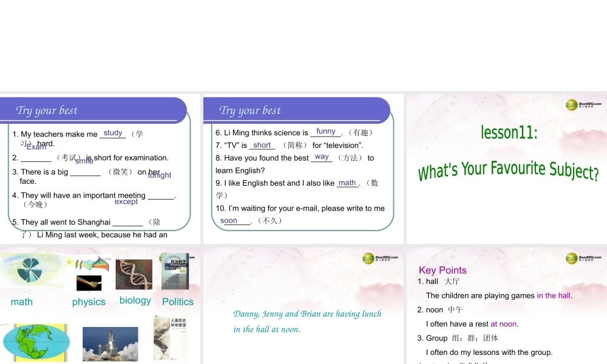Select the answer word 'smile'
This screenshot has height=364, width=607.
pos(84,161)
